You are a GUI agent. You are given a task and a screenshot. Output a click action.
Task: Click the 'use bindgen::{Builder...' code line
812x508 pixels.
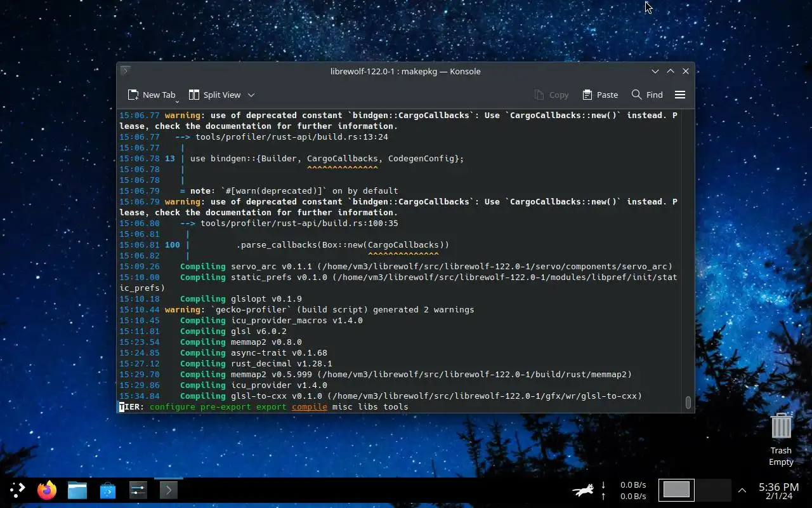[327, 158]
